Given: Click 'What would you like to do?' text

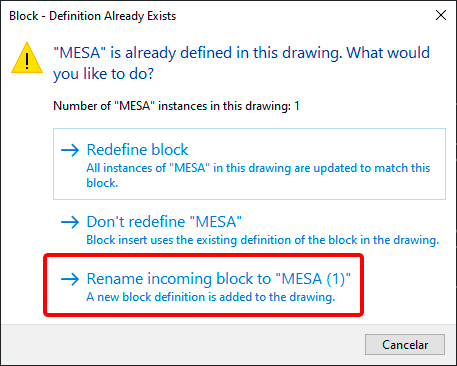Looking at the screenshot, I should (x=242, y=63).
